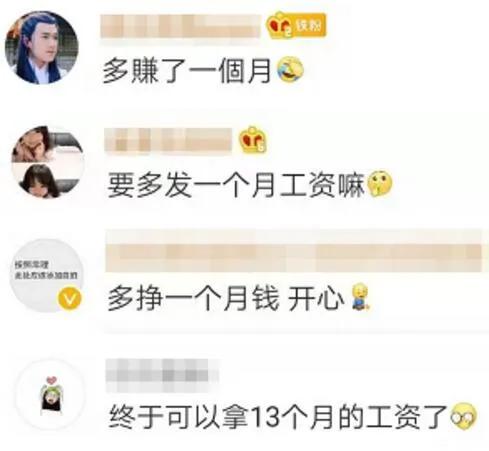Open the two-photo collage avatar
Image resolution: width=489 pixels, height=451 pixels.
pos(47,161)
